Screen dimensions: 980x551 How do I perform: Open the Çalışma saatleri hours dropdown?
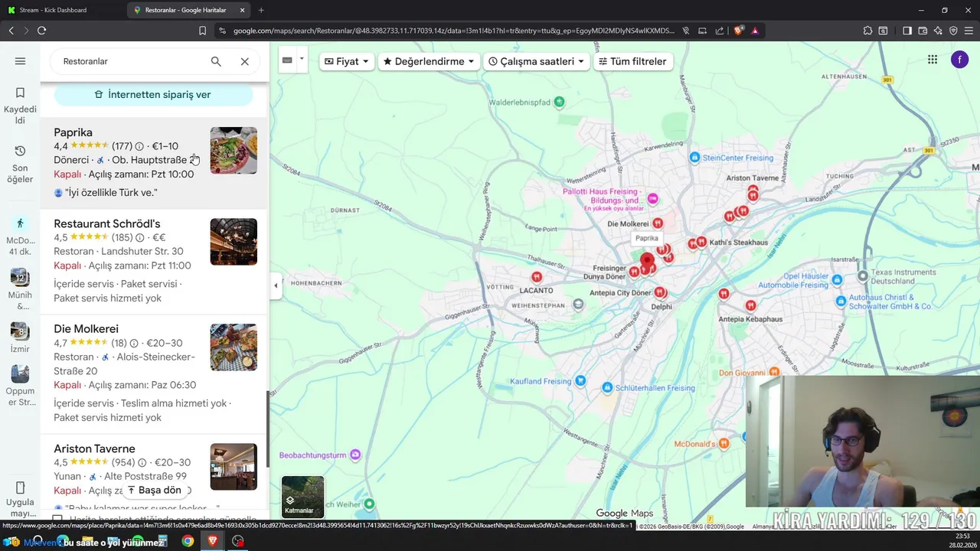click(536, 61)
